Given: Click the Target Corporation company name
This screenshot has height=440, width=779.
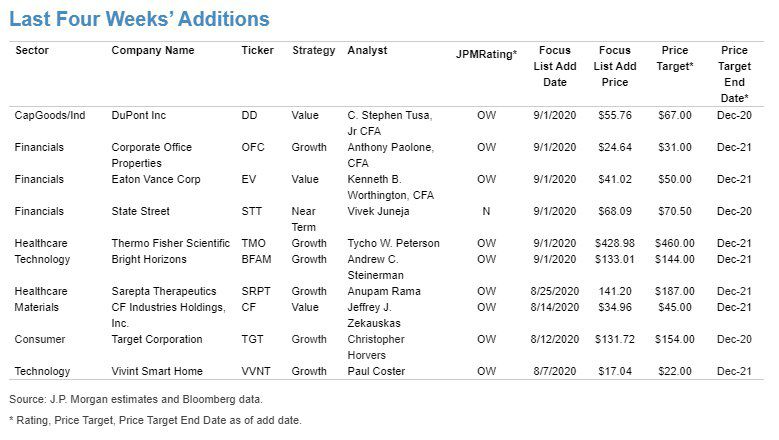Looking at the screenshot, I should pyautogui.click(x=157, y=339).
